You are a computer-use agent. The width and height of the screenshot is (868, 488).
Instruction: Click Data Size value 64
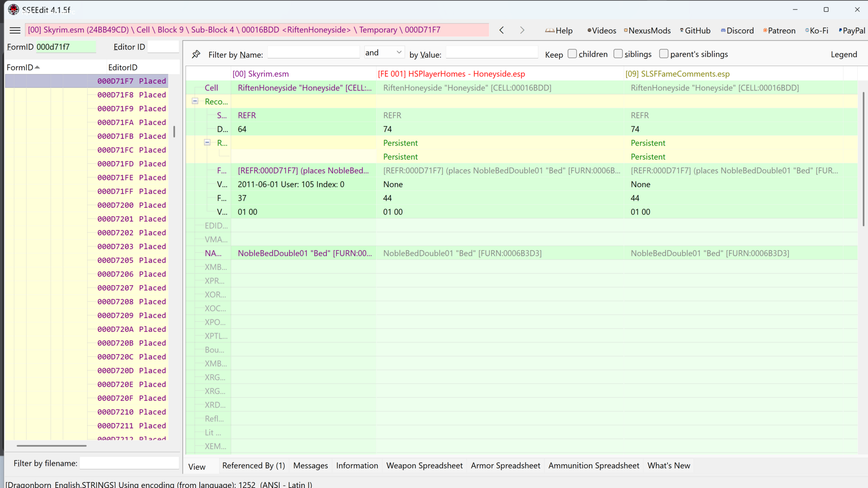point(303,129)
